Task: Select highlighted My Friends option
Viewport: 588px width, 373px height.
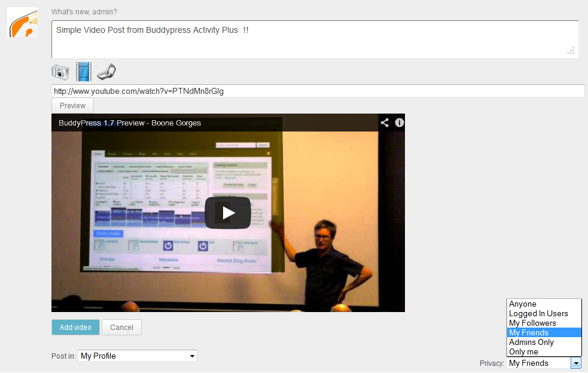Action: (544, 332)
